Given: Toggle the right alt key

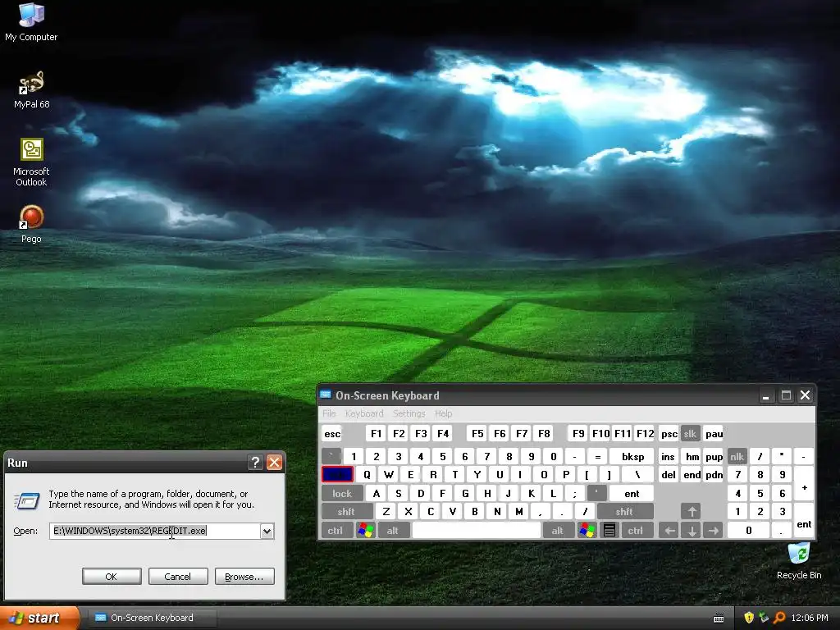Looking at the screenshot, I should 558,531.
